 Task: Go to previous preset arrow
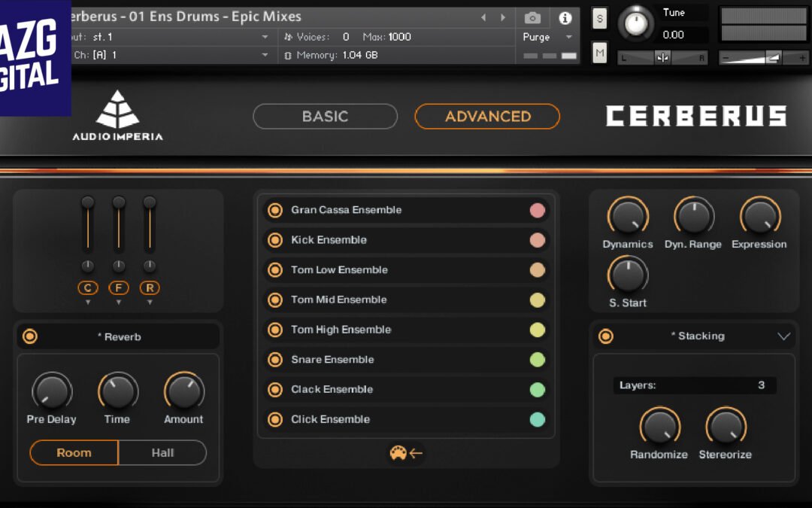tap(483, 17)
